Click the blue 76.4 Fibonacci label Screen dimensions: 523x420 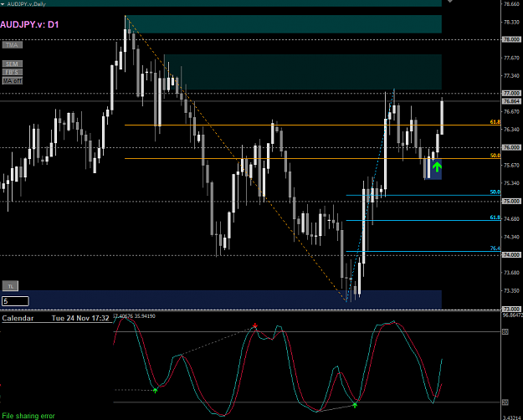495,248
